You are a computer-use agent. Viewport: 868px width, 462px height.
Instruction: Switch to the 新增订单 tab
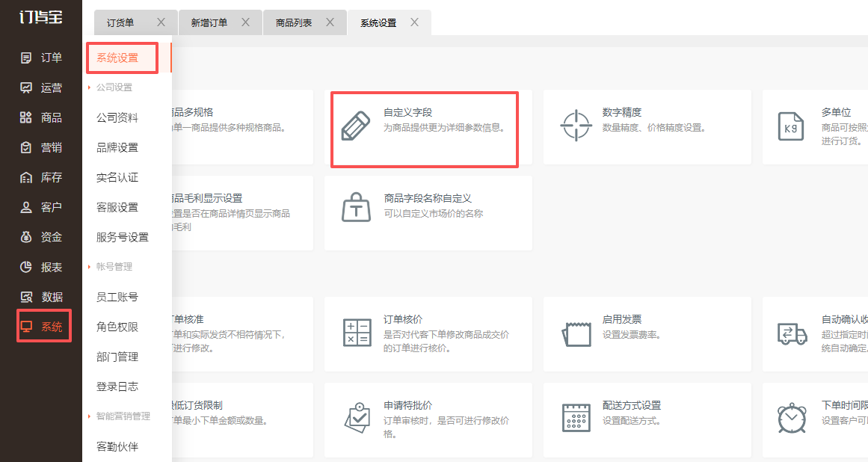pyautogui.click(x=221, y=22)
